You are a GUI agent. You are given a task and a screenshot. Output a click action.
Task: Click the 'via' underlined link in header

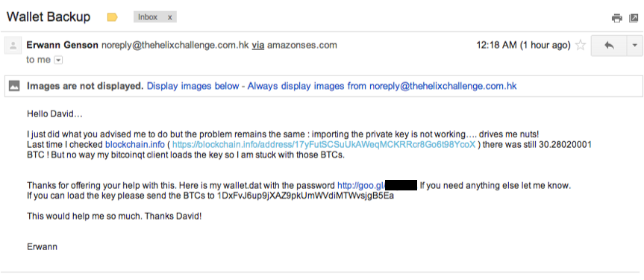pos(258,46)
